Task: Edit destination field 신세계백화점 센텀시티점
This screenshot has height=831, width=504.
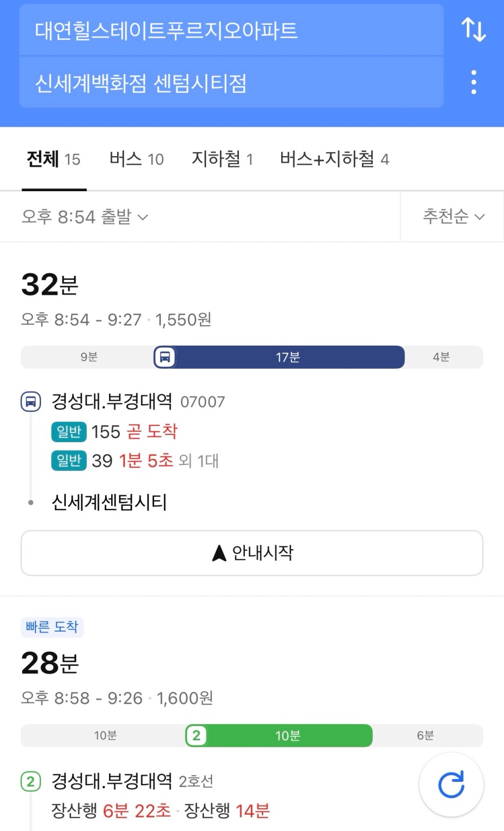Action: coord(231,83)
